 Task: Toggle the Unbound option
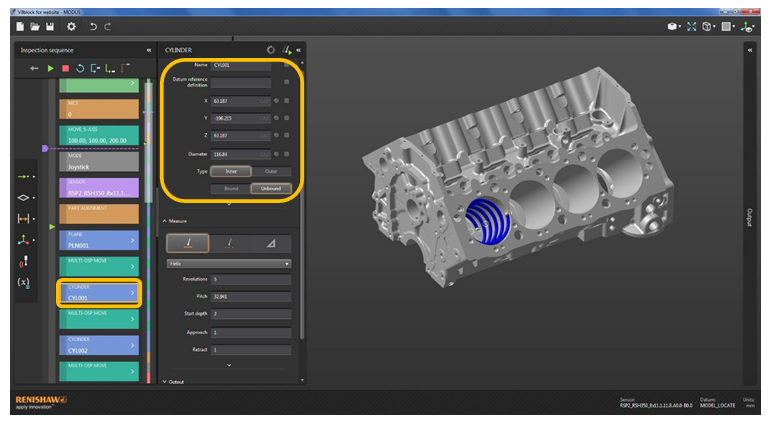click(x=270, y=188)
